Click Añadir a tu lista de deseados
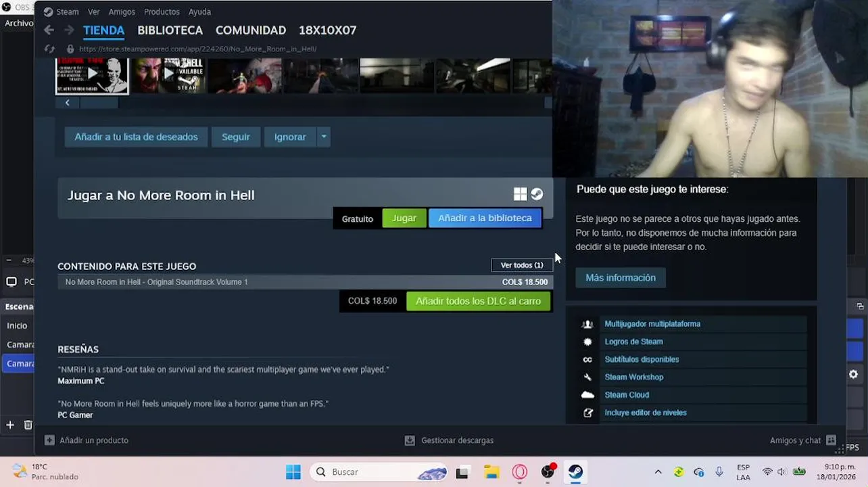 click(x=136, y=137)
